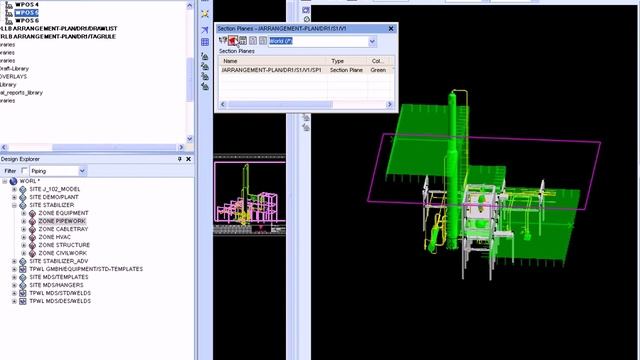This screenshot has width=640, height=360.
Task: Select ARRANGEMENT-PLAN/DR1/DRAWLIST item
Action: click(59, 29)
